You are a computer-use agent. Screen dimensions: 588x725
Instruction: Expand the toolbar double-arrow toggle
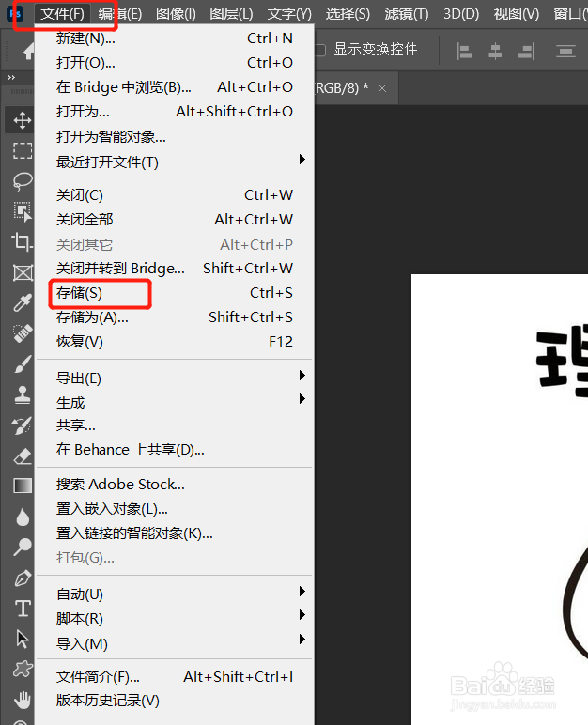tap(11, 77)
